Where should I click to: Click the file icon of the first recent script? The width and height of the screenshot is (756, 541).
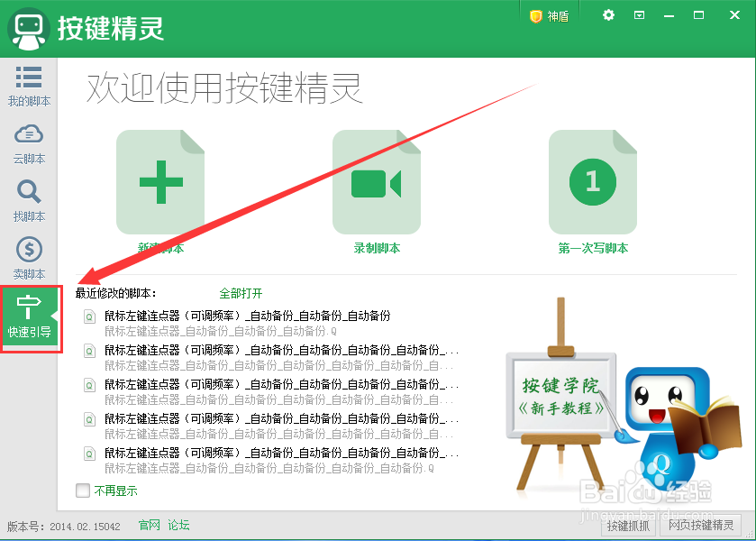(90, 316)
